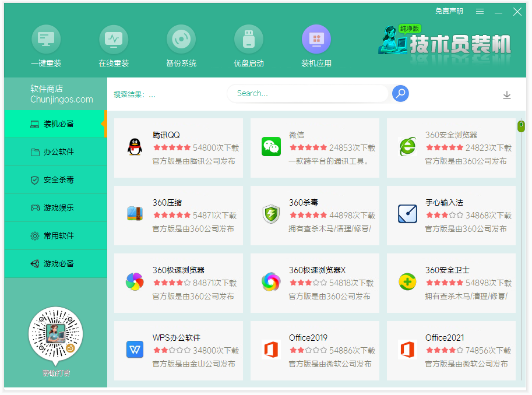Click the 软件商店 Chunjingos.com header
This screenshot has height=395, width=532.
pos(61,94)
